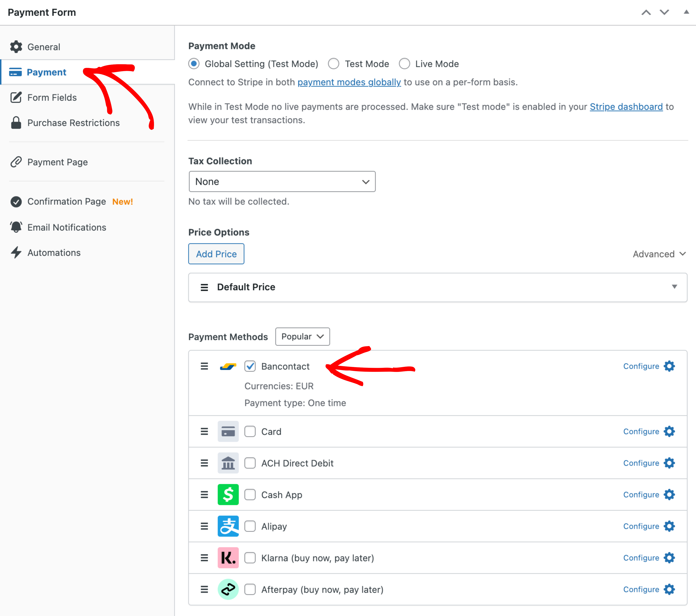Switch to the Form Fields tab

pos(52,98)
